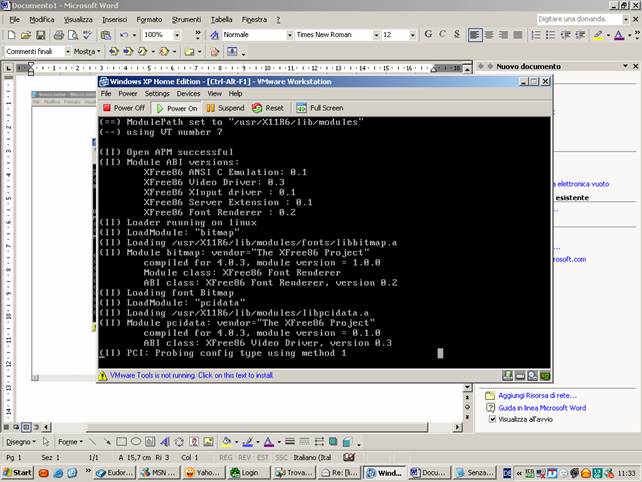The height and width of the screenshot is (482, 642).
Task: Switch to normal view button
Action: pyautogui.click(x=6, y=427)
